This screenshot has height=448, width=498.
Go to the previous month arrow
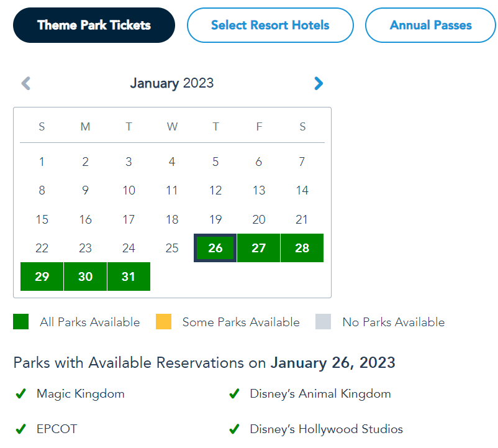click(26, 83)
